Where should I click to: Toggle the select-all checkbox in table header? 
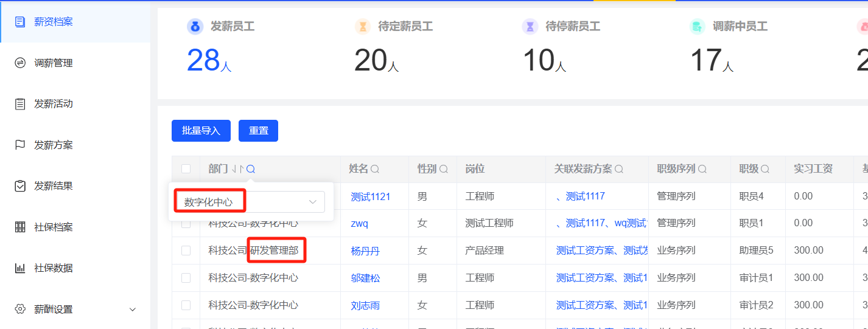tap(186, 169)
